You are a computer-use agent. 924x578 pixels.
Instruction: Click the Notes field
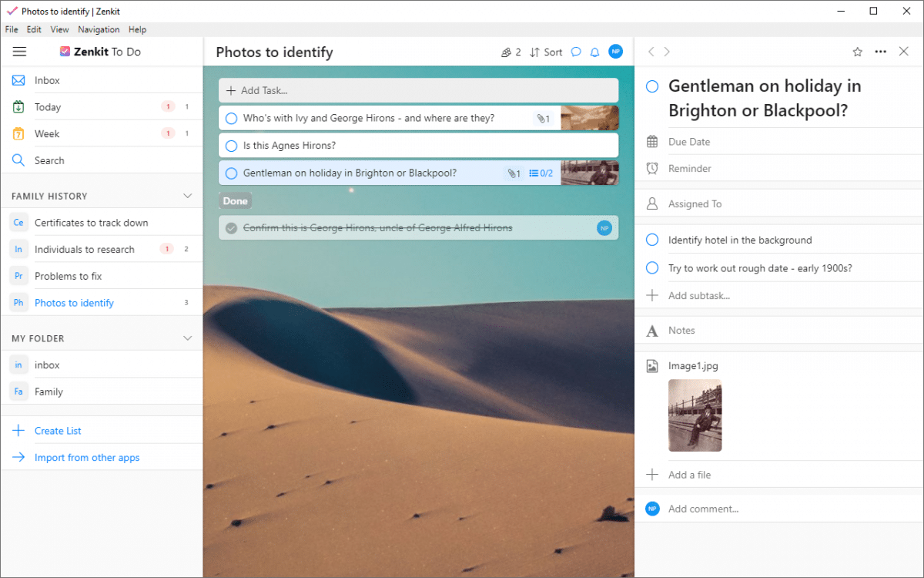pyautogui.click(x=779, y=331)
